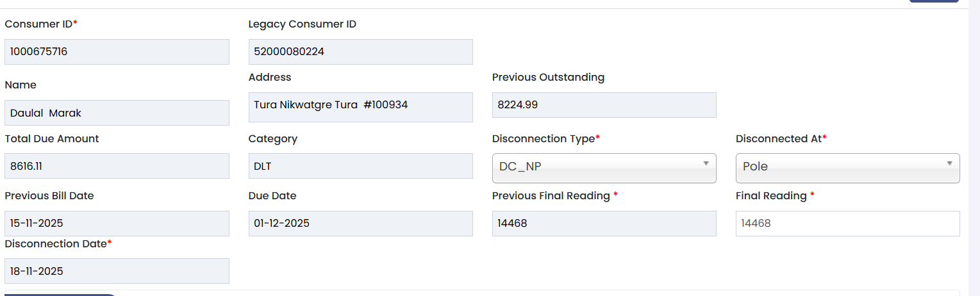Click the vertical scrollbar on right edge

coord(974,147)
